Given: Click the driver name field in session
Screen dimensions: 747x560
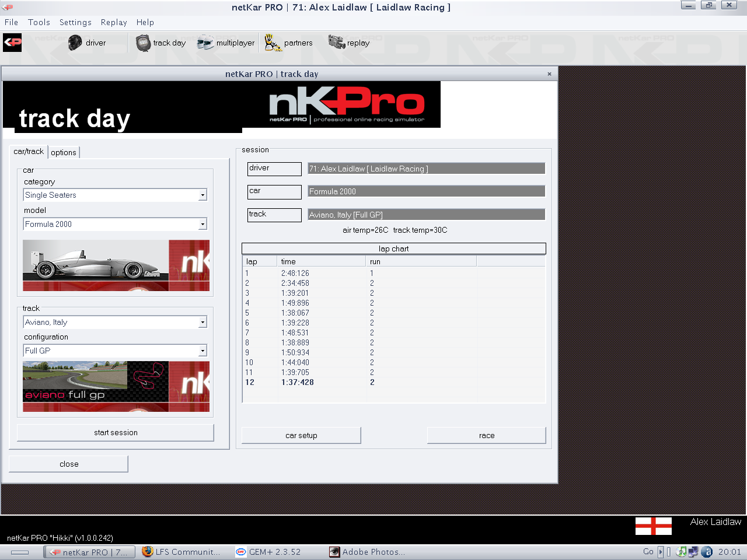Looking at the screenshot, I should click(x=427, y=169).
